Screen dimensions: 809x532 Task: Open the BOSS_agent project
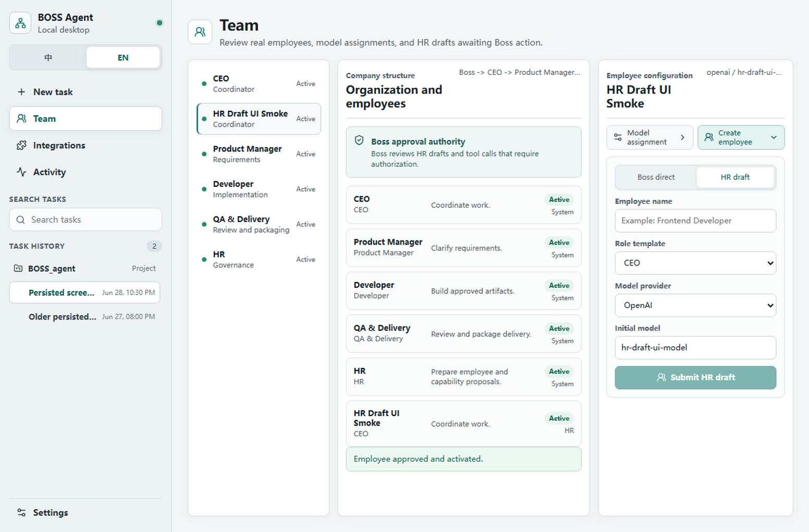(85, 268)
